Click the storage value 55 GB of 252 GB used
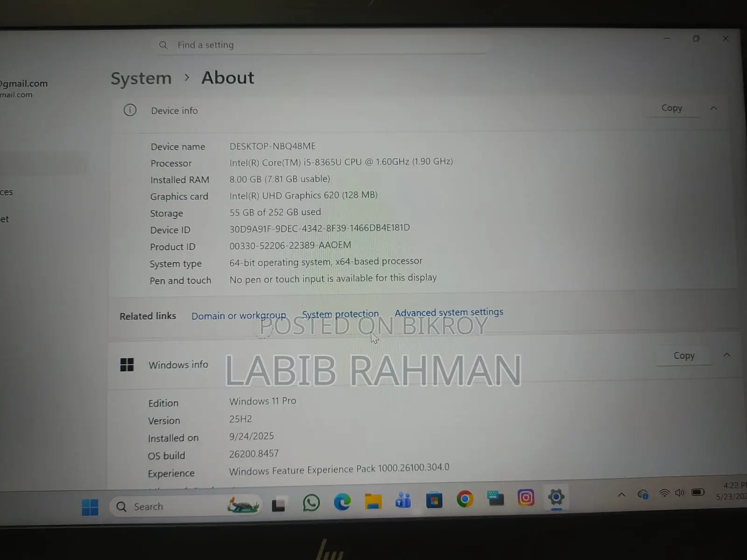Viewport: 747px width, 560px height. pyautogui.click(x=275, y=212)
